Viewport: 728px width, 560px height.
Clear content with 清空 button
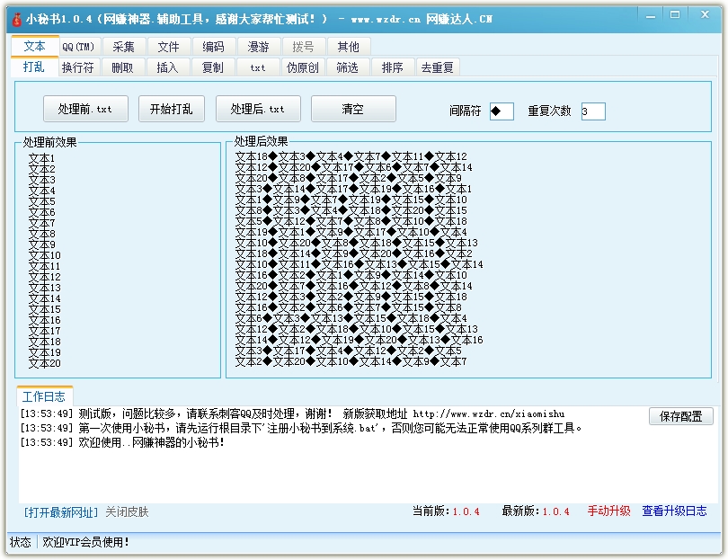(x=353, y=109)
